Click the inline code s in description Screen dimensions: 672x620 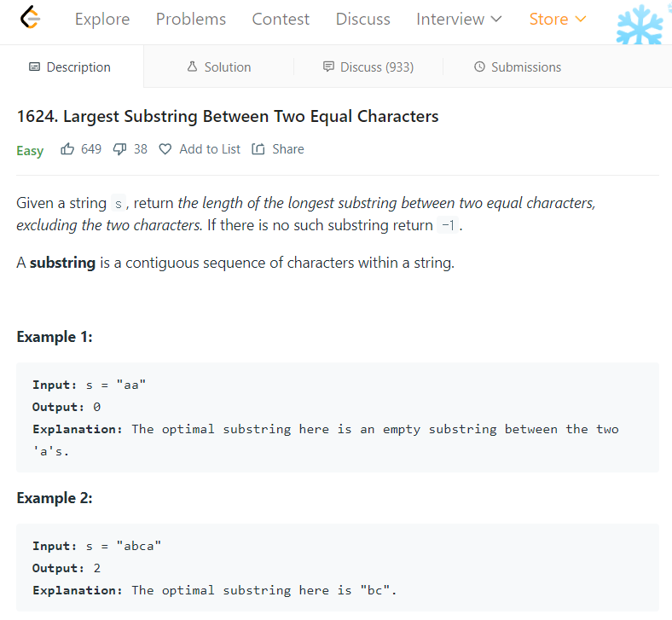click(119, 203)
